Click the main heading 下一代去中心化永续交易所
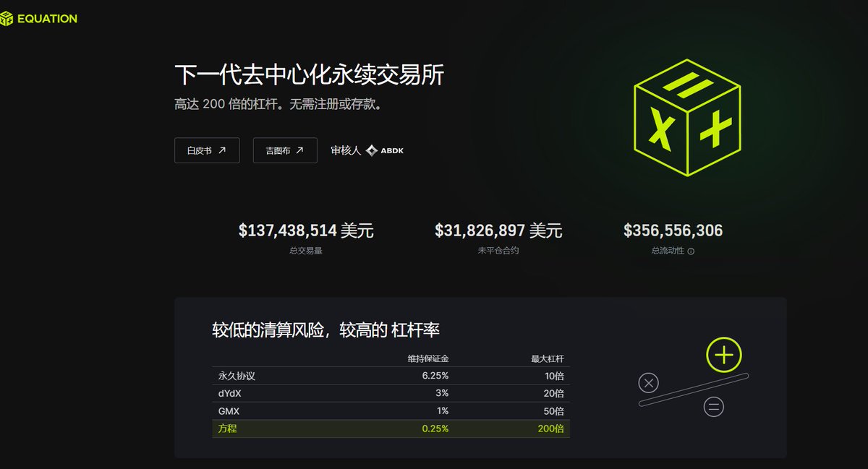This screenshot has width=868, height=469. point(309,74)
